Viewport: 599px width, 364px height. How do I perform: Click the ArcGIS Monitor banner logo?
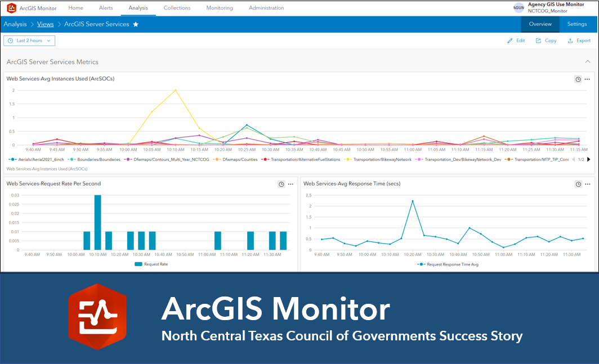tap(97, 317)
